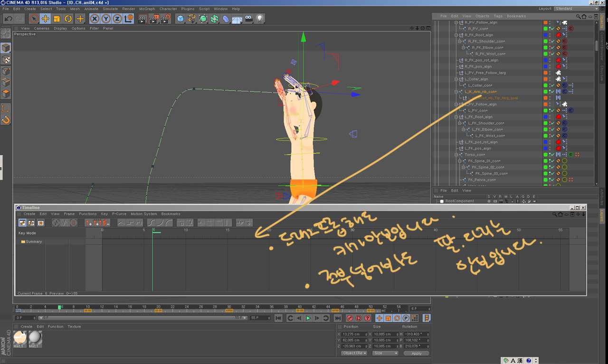Click R_FK_pos_algn blue layer swatch
Screen dimensions: 608x364
pos(546,66)
